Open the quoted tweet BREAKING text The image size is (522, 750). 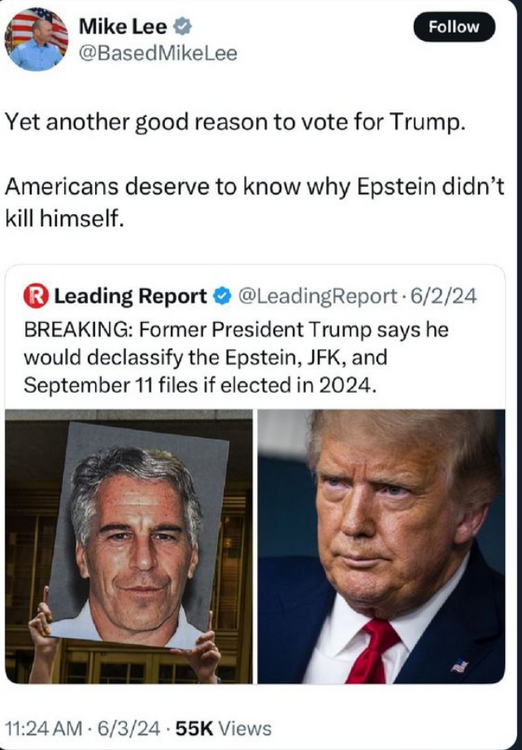[x=236, y=357]
